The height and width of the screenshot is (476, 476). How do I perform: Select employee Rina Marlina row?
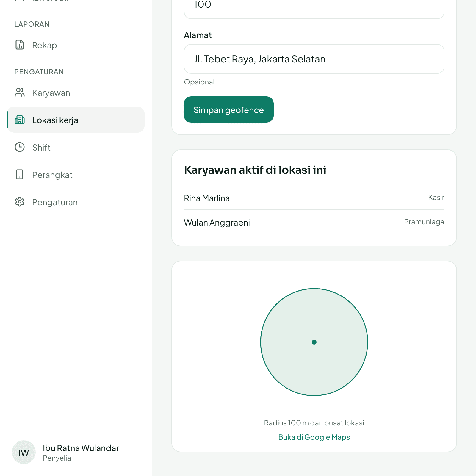click(x=314, y=198)
